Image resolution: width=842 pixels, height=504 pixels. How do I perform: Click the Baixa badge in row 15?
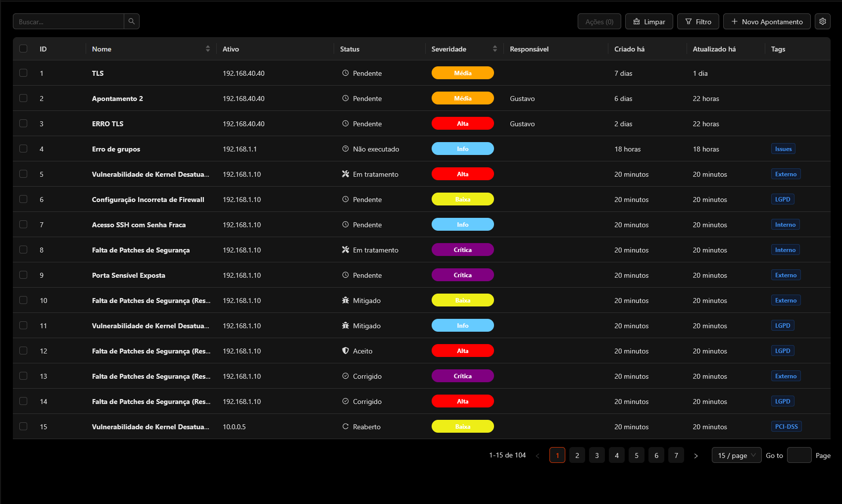(x=463, y=426)
